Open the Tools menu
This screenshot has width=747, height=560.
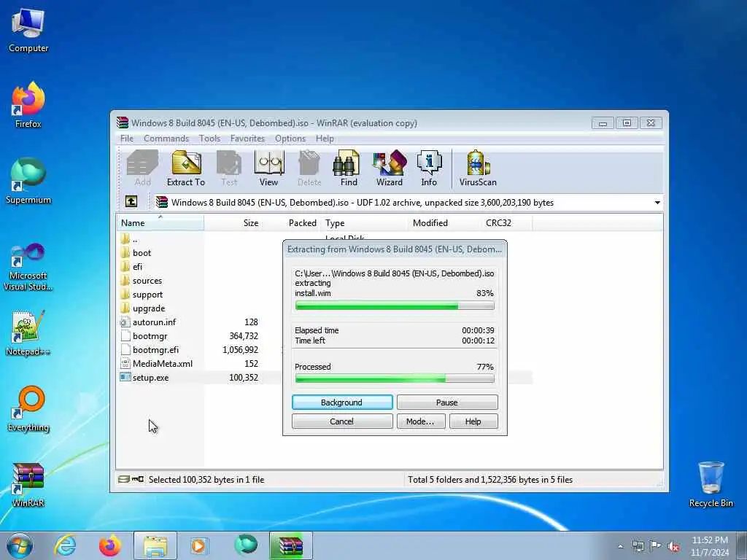[x=209, y=138]
